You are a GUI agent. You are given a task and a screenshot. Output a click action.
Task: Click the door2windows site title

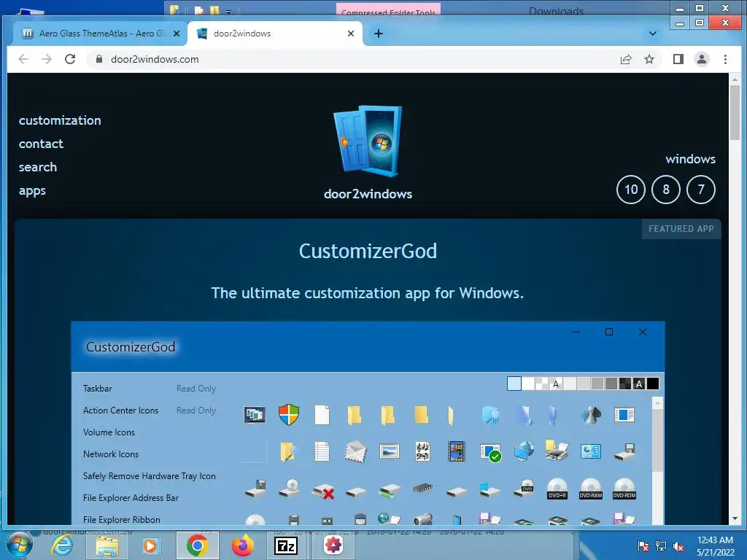pos(368,194)
